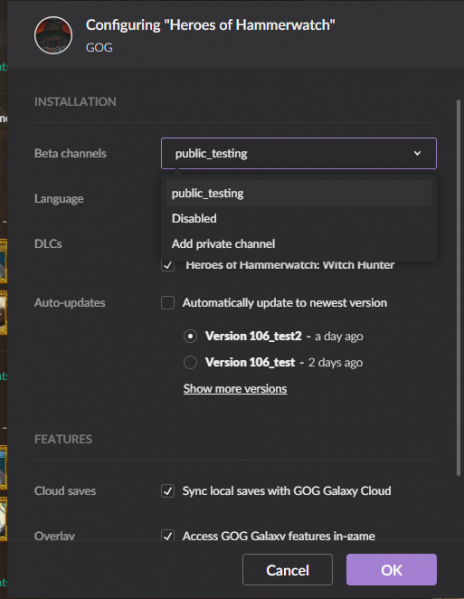Select Version 106_test2 radio button

(x=190, y=336)
